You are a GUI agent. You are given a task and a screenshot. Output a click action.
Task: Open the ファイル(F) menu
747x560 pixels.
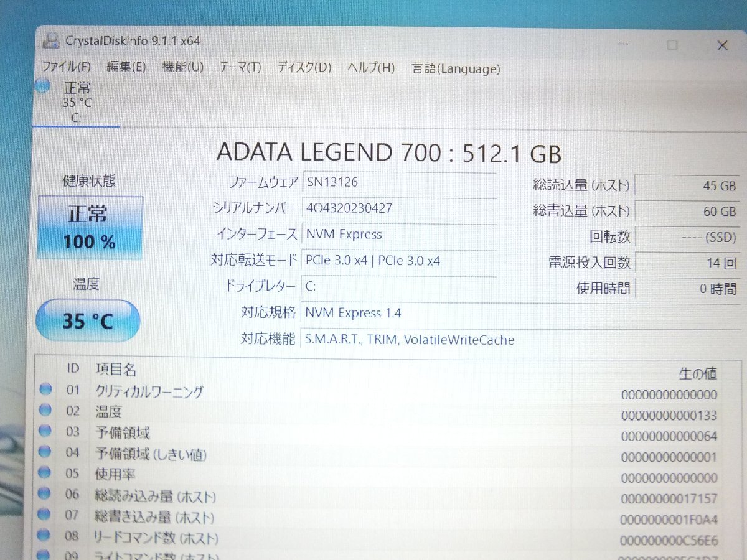point(66,67)
